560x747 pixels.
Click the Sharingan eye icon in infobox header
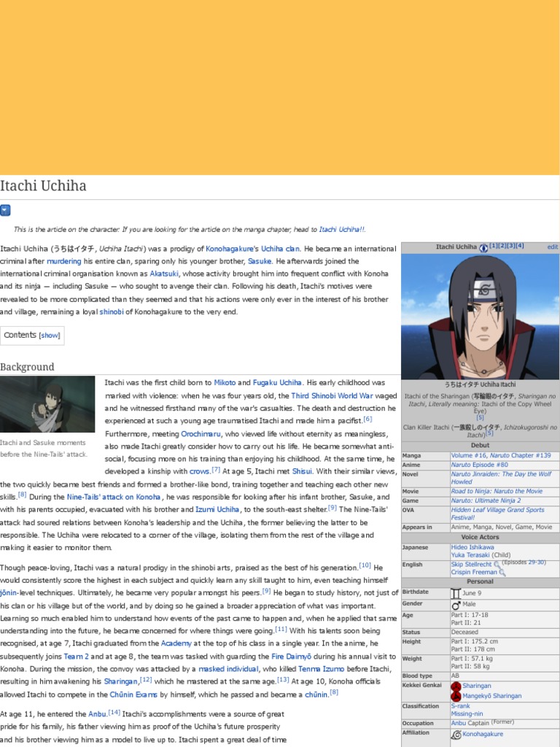[x=484, y=247]
